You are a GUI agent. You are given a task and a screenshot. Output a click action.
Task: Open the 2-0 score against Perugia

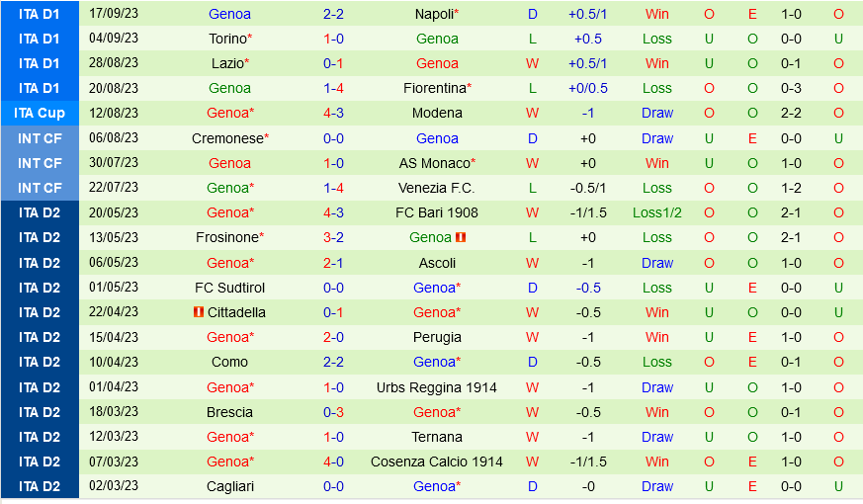coord(333,337)
